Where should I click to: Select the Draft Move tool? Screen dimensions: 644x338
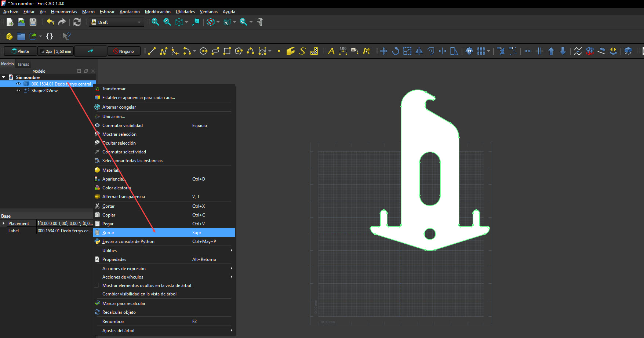pyautogui.click(x=384, y=51)
